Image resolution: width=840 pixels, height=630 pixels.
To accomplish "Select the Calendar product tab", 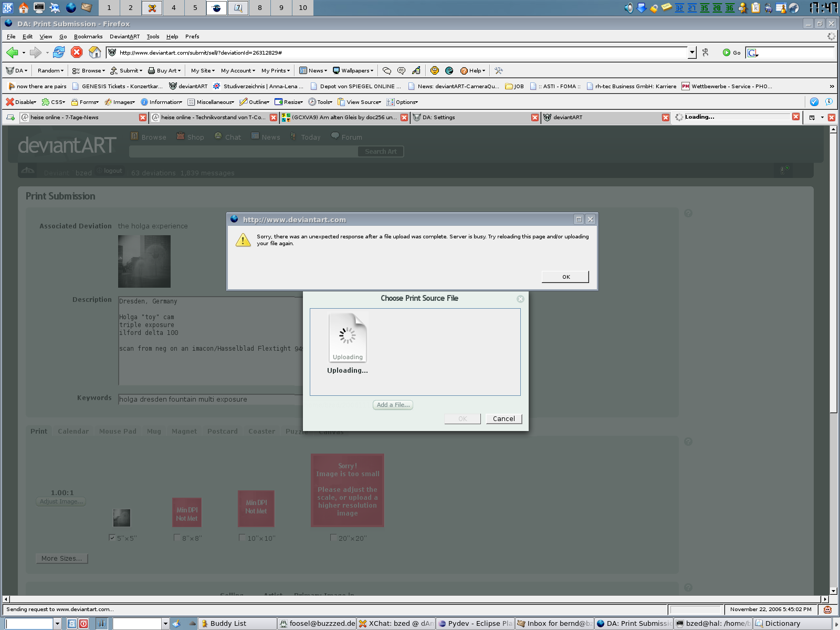I will coord(73,431).
